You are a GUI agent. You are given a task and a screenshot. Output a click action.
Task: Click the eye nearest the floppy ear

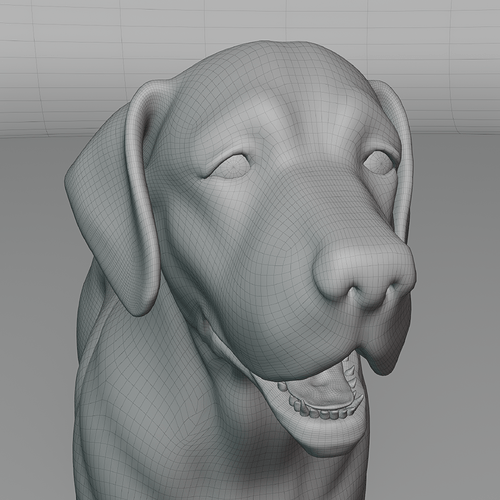(x=229, y=166)
